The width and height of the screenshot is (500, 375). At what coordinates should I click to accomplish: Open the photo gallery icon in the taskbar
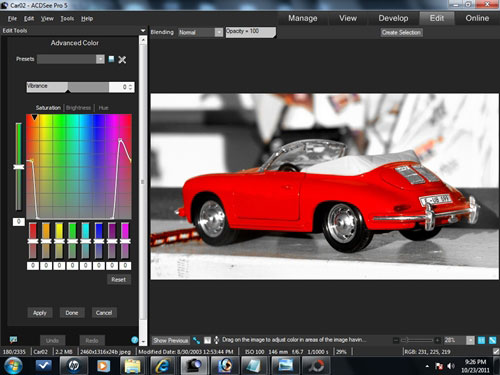coord(285,366)
